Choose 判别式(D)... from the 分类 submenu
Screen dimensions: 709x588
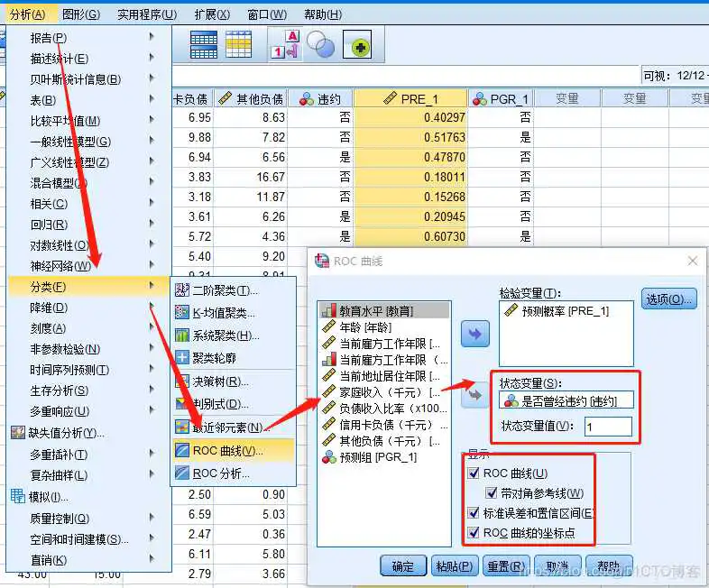pos(234,404)
